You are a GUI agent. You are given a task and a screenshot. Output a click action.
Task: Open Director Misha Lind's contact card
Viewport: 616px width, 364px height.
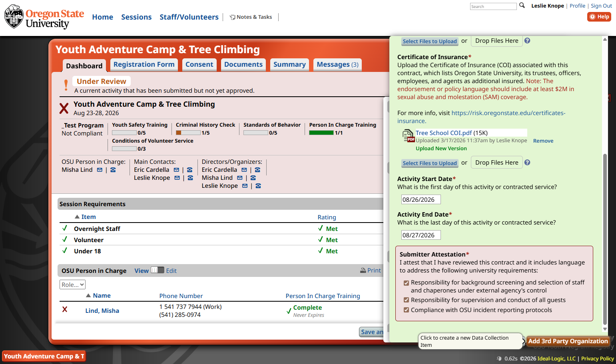253,178
